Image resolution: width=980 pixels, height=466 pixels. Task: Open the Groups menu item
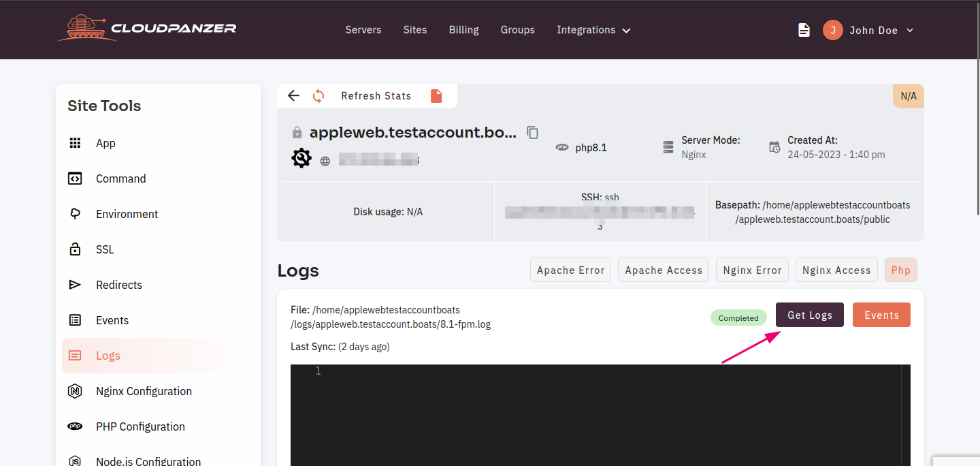(518, 30)
